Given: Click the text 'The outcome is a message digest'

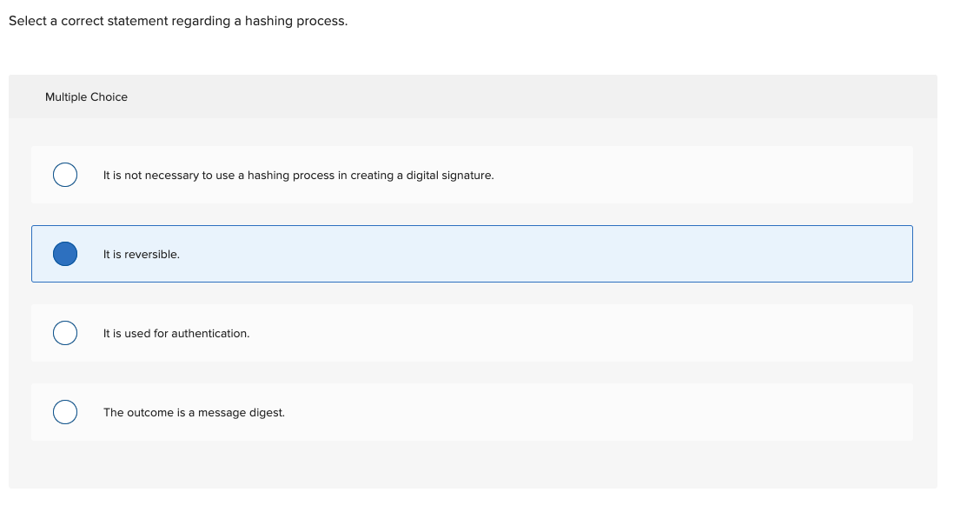Looking at the screenshot, I should point(194,412).
